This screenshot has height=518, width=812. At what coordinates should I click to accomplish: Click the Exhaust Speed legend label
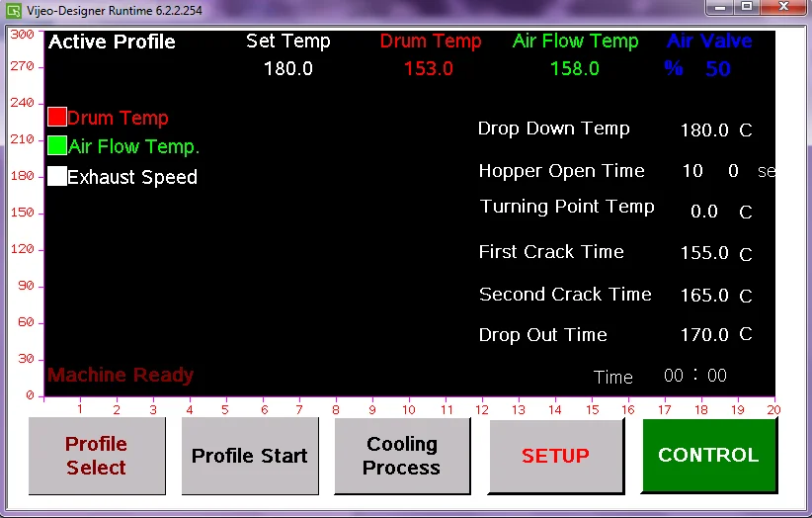(132, 177)
